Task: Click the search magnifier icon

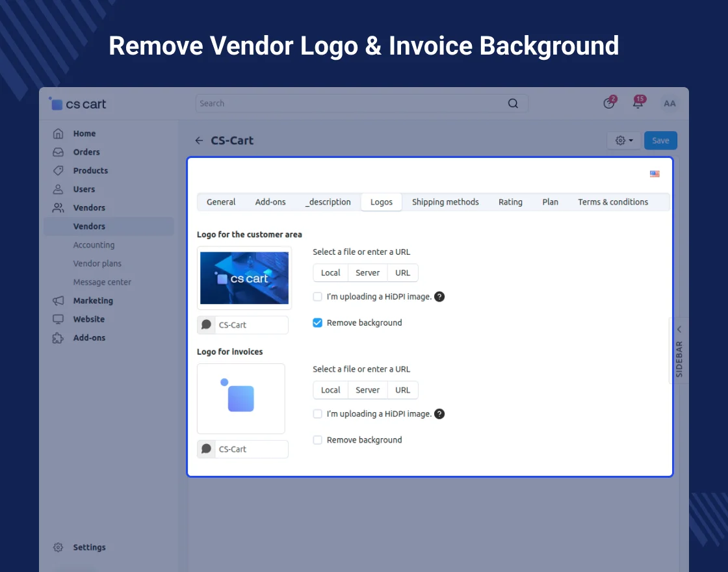Action: 513,103
